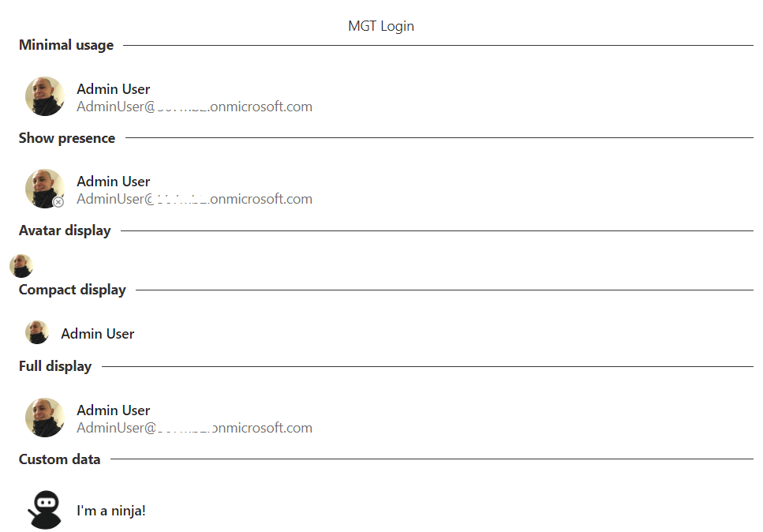Click the Custom data section heading

point(60,459)
